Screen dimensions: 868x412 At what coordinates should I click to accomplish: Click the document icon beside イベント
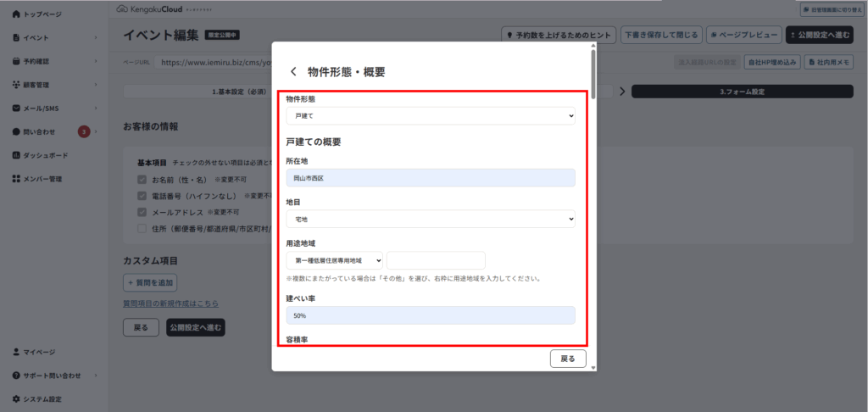click(16, 37)
